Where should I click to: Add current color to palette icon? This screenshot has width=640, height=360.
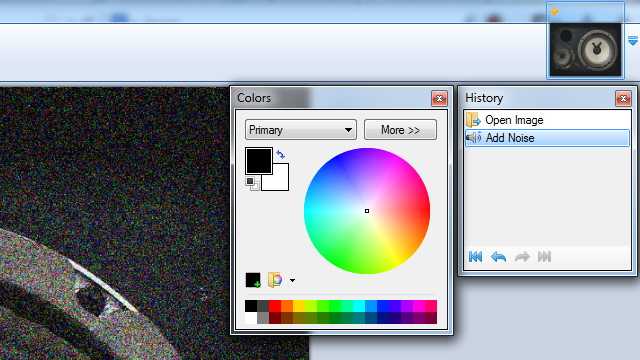coord(253,280)
